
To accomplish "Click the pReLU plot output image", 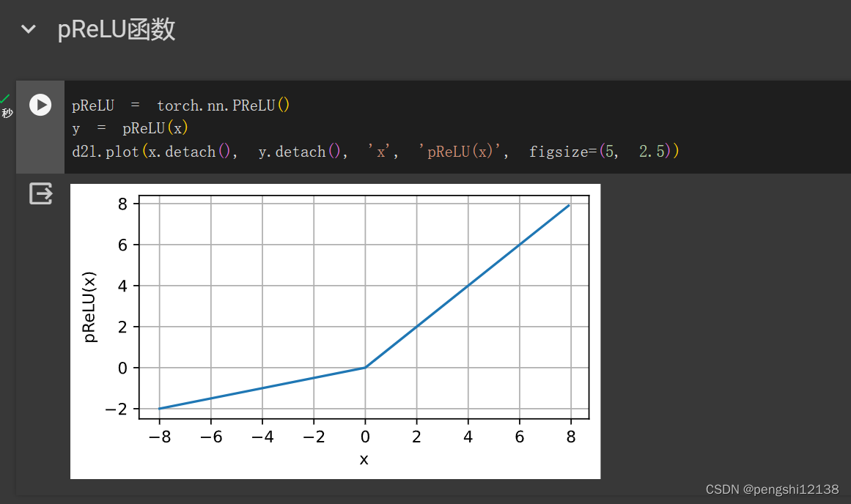I will [336, 331].
